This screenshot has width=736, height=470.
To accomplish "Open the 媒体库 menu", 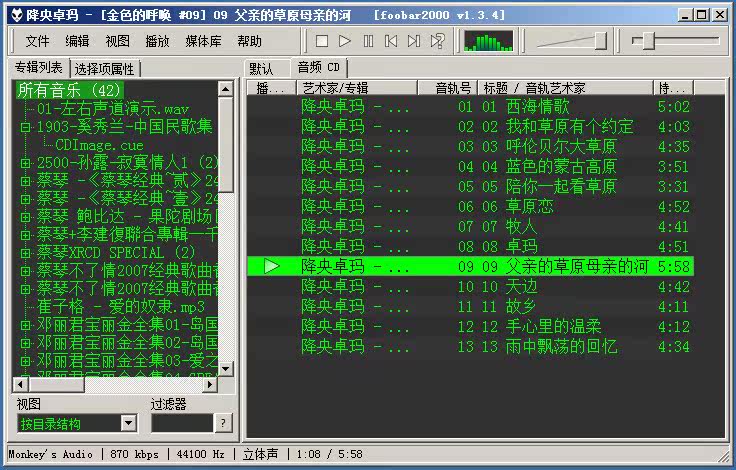I will tap(203, 41).
